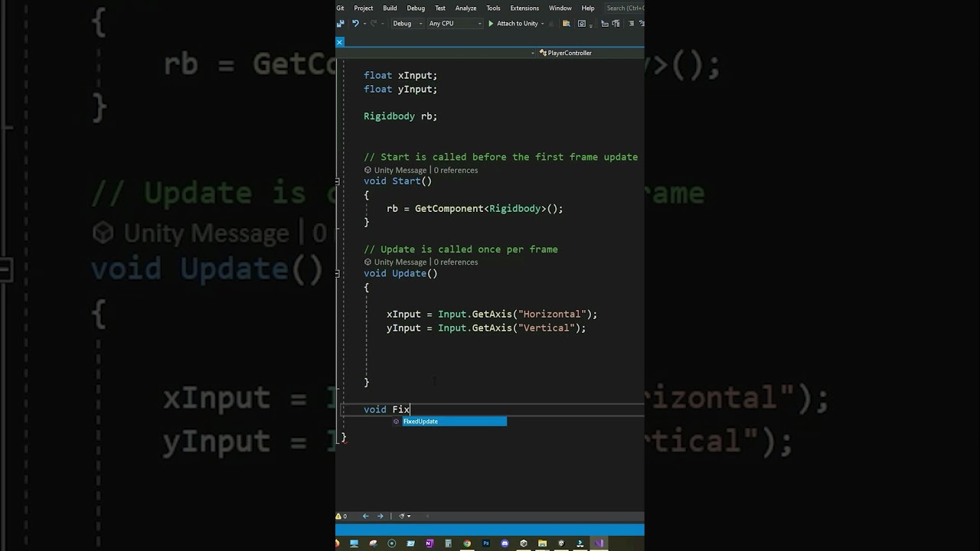
Task: Open the Tools menu
Action: tap(493, 8)
